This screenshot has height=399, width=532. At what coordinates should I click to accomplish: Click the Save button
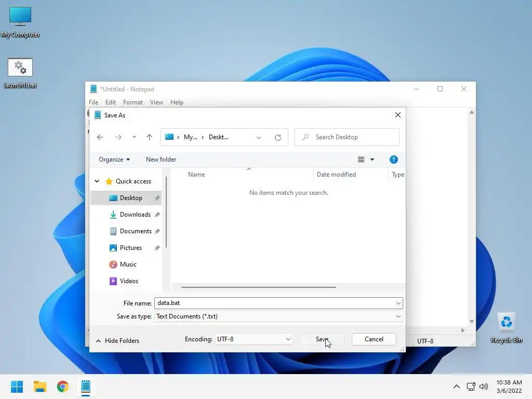pyautogui.click(x=322, y=339)
